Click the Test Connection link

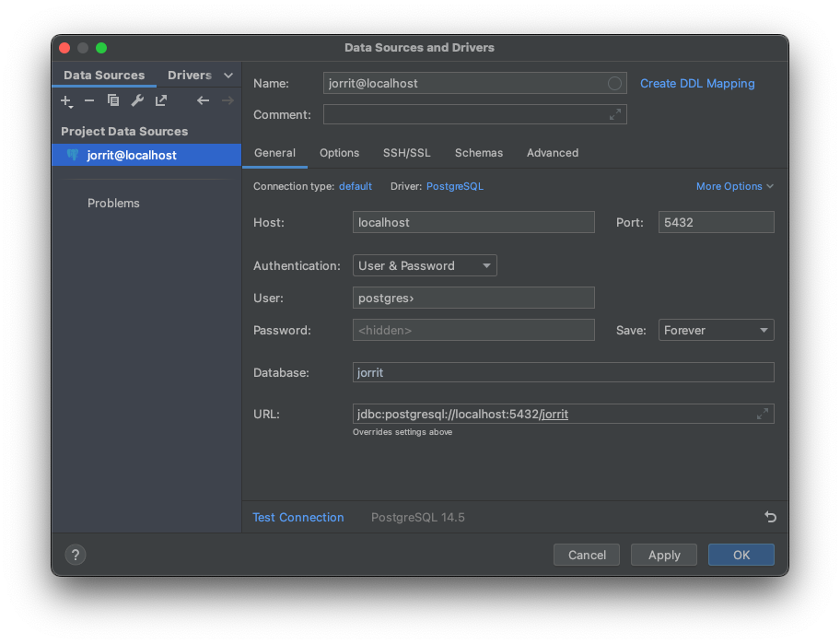pos(298,517)
